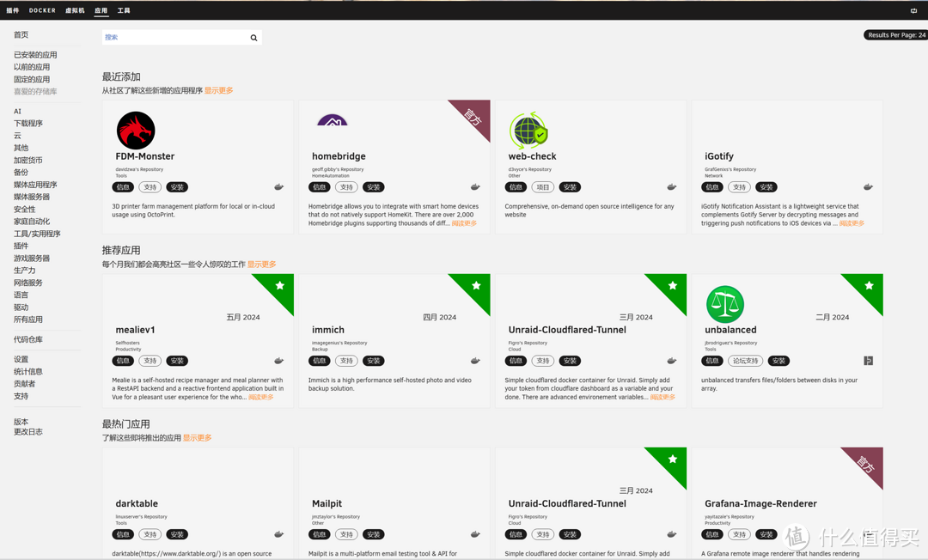928x560 pixels.
Task: Click 安装 button on FDM-Monster card
Action: point(177,187)
